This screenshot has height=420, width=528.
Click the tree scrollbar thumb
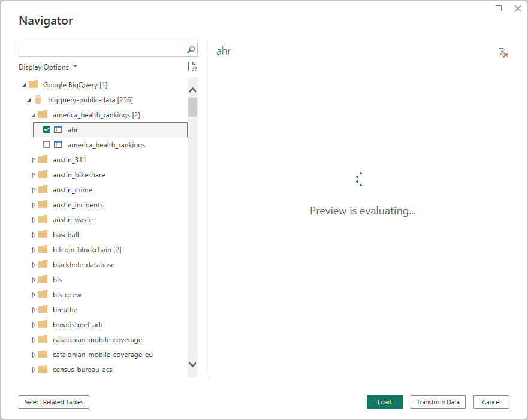tap(192, 107)
